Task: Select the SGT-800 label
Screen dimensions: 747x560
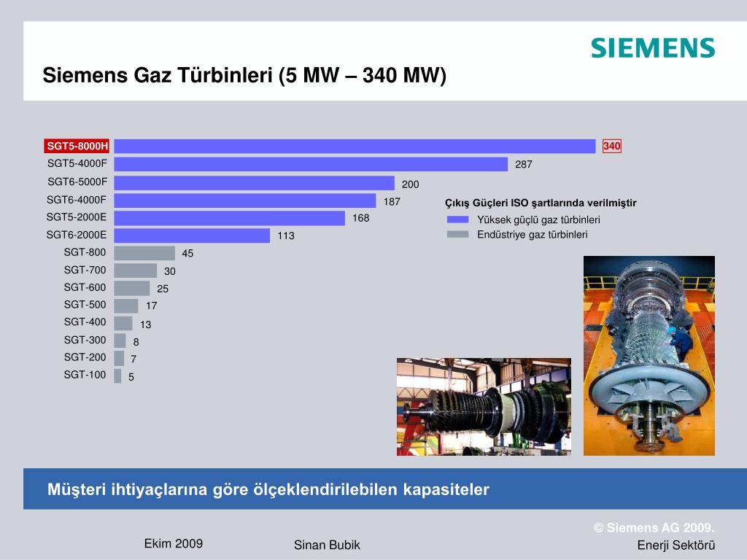Action: tap(85, 252)
